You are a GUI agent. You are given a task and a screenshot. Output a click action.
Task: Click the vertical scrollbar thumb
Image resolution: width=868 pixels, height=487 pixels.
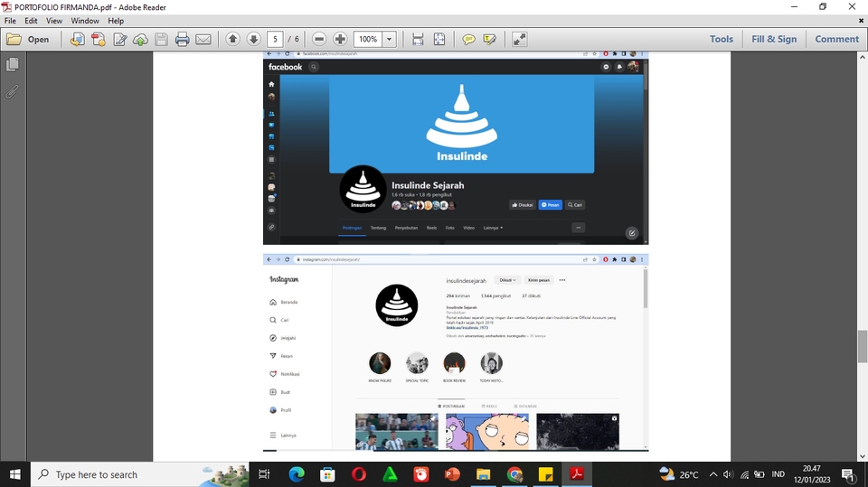point(863,346)
